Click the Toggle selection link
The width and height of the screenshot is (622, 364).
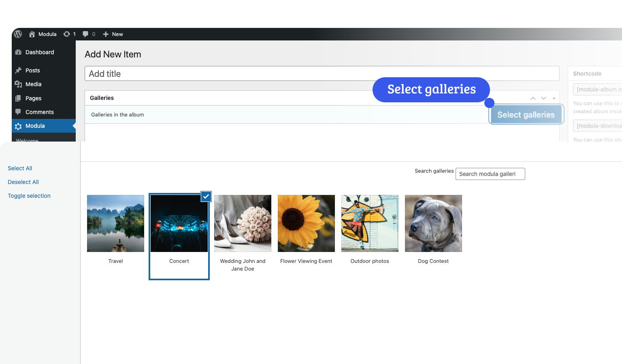click(29, 196)
